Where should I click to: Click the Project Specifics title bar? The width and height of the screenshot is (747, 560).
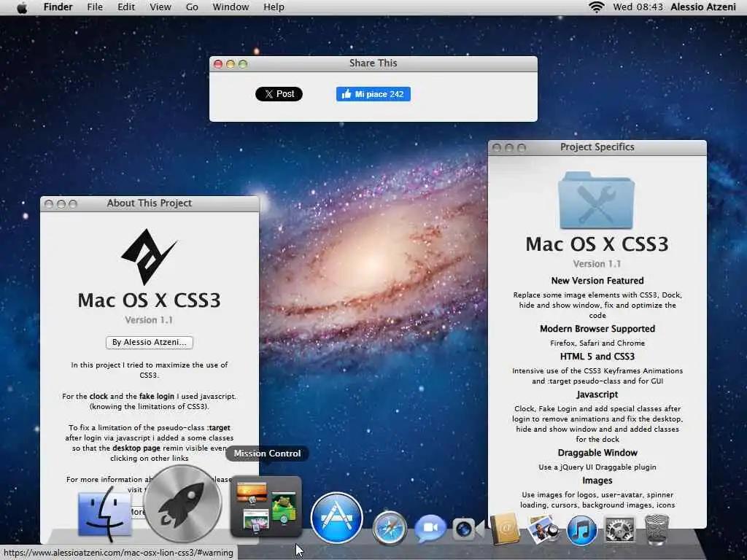597,147
